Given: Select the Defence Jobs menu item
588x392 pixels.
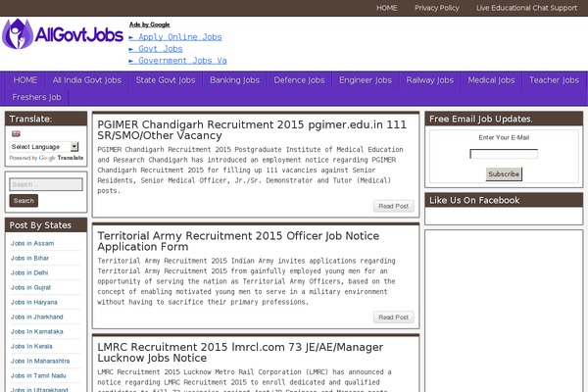Looking at the screenshot, I should [x=299, y=80].
